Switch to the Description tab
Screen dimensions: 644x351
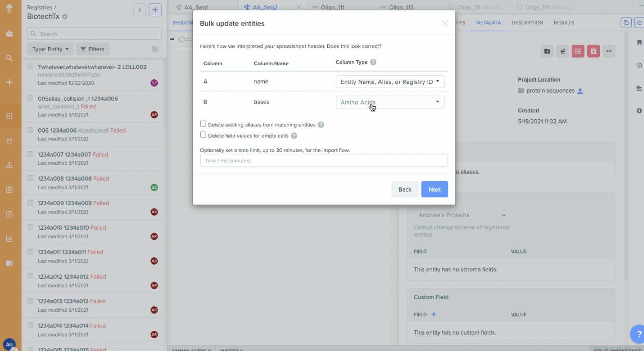click(x=527, y=23)
